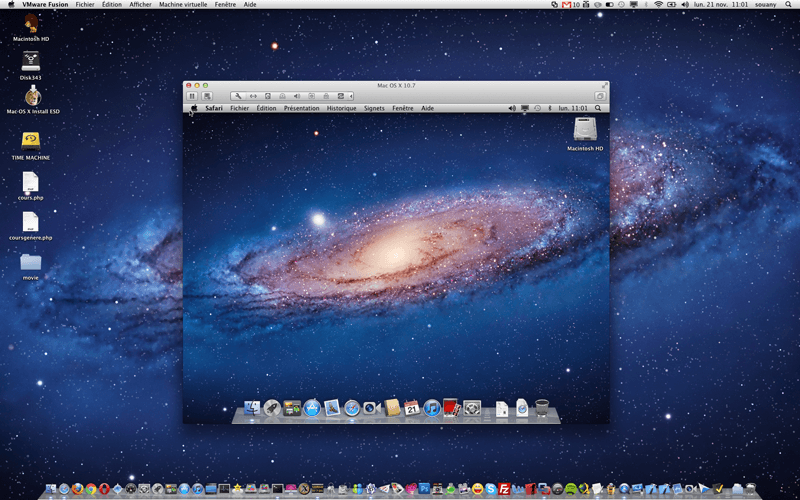
Task: Click the network arrows icon in VMware toolbar
Action: coord(253,96)
